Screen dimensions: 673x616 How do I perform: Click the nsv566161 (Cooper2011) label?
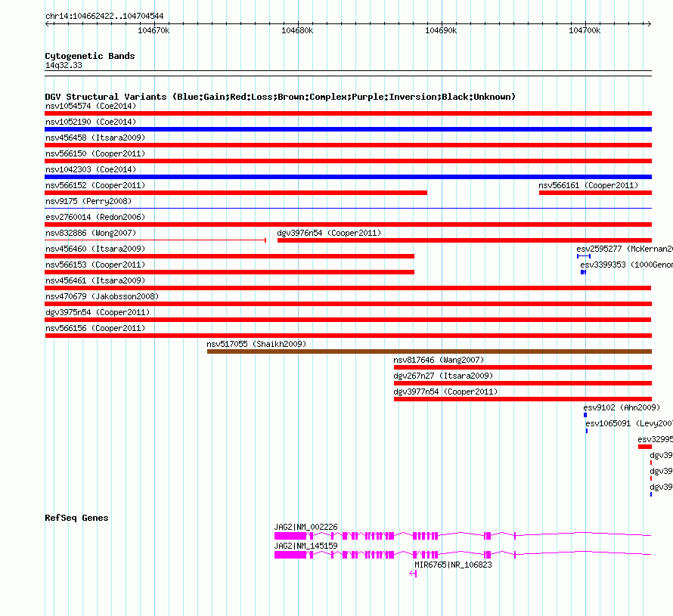(x=588, y=185)
